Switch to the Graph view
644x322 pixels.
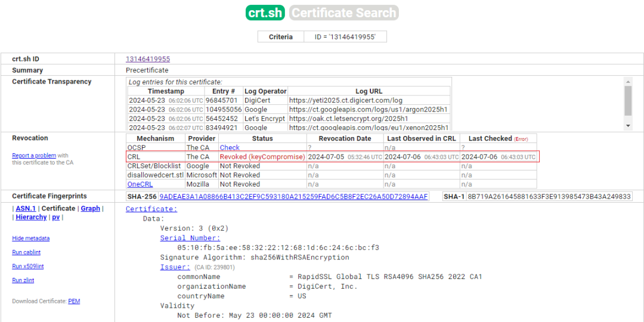coord(91,208)
